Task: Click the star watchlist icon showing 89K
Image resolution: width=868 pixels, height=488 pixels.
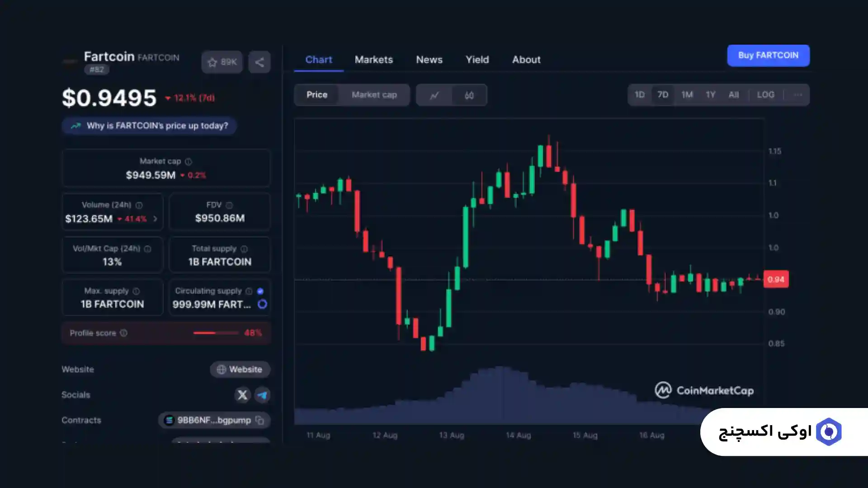Action: 222,62
